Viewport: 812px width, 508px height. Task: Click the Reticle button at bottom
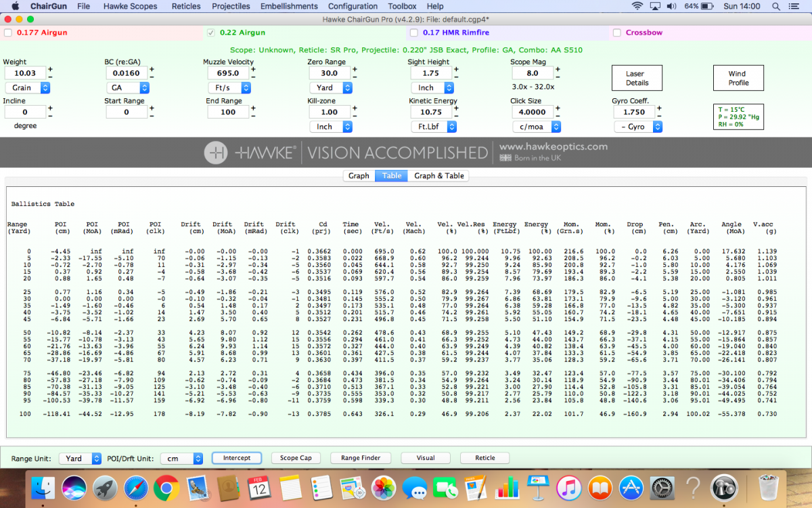click(485, 458)
